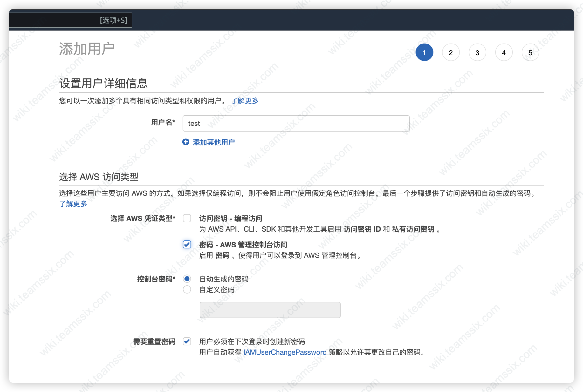
Task: Open the IAMUserChangePassword policy link
Action: coord(285,352)
